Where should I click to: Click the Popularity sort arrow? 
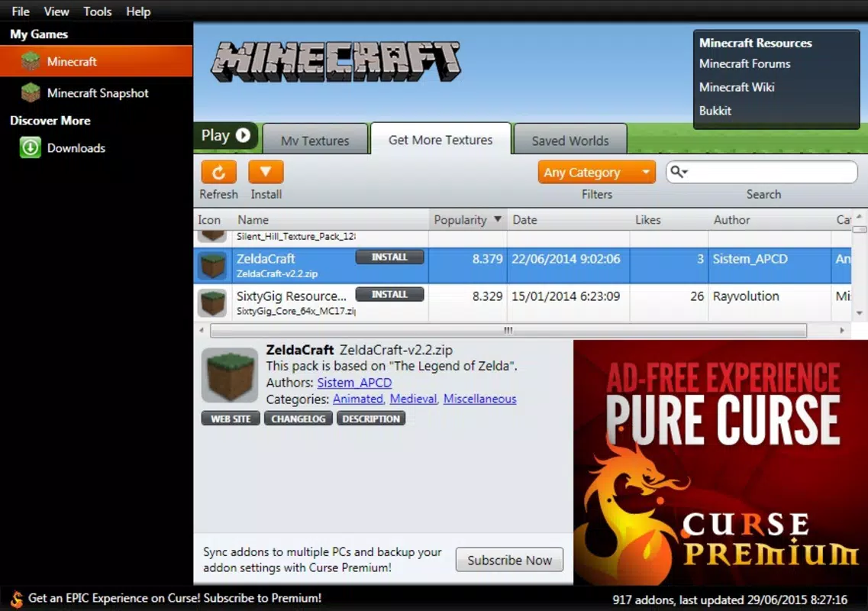pyautogui.click(x=498, y=219)
